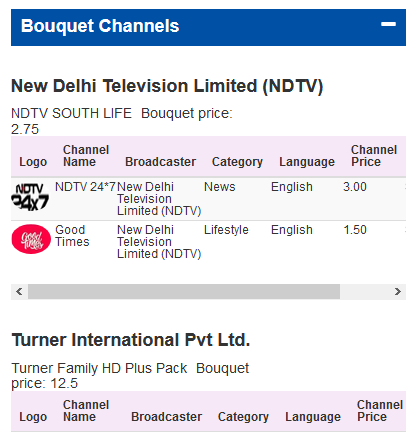Click the Lifestyle category cell
The image size is (416, 432).
click(226, 230)
